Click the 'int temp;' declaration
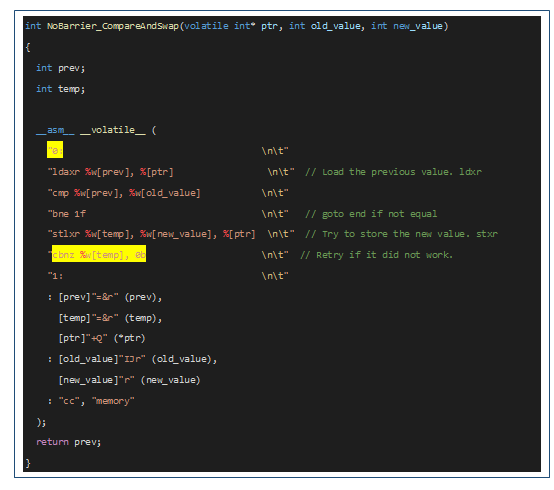Screen dimensions: 554x490 click(60, 89)
